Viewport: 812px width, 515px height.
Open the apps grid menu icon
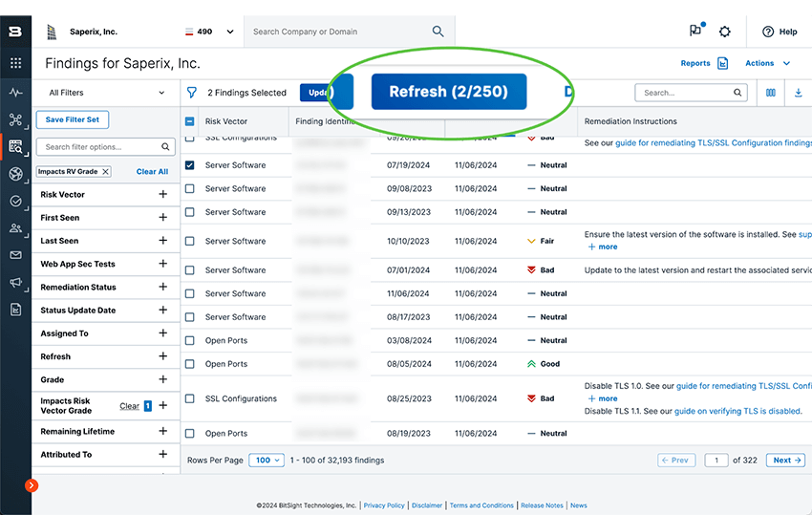click(15, 63)
